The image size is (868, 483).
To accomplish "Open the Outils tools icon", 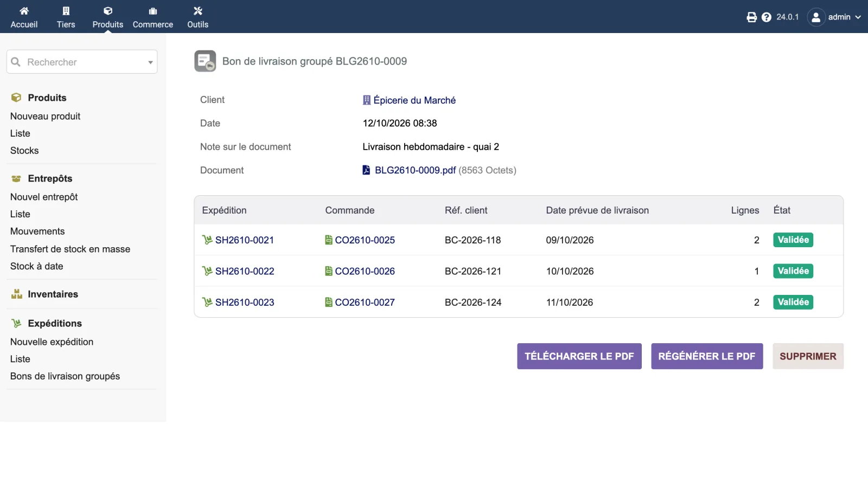I will (x=198, y=11).
